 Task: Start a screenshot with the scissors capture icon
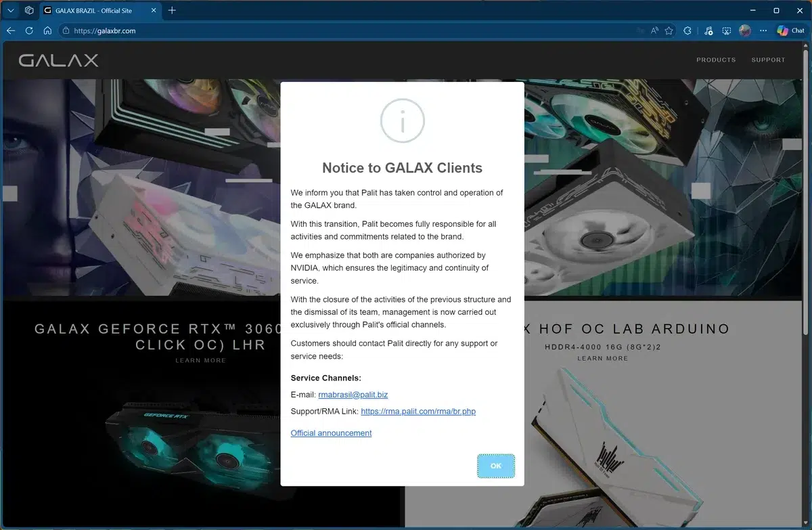(x=727, y=30)
